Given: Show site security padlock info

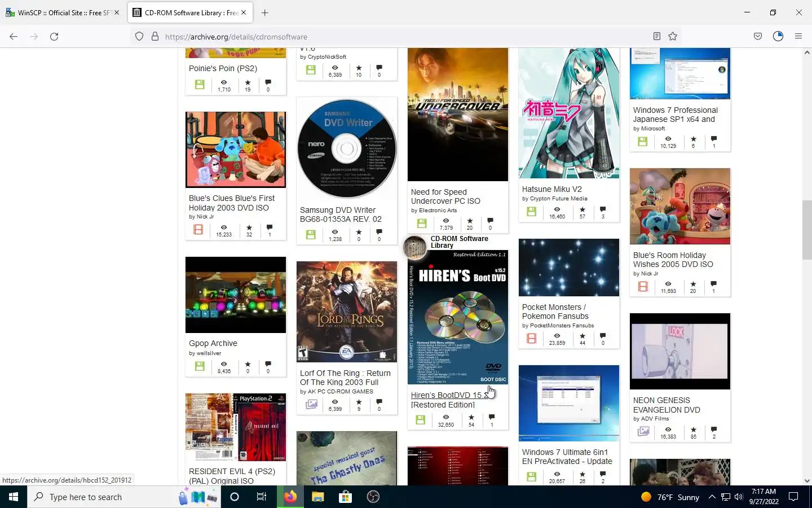Looking at the screenshot, I should pyautogui.click(x=155, y=37).
